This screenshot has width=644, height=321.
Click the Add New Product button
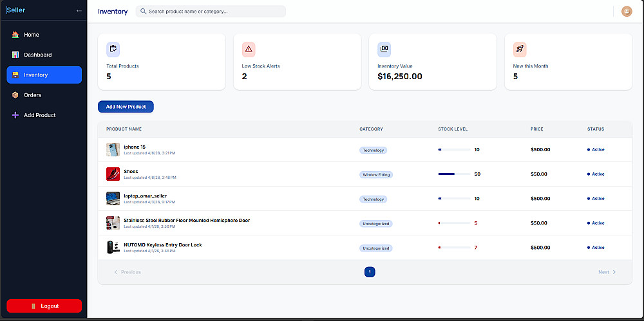tap(126, 107)
